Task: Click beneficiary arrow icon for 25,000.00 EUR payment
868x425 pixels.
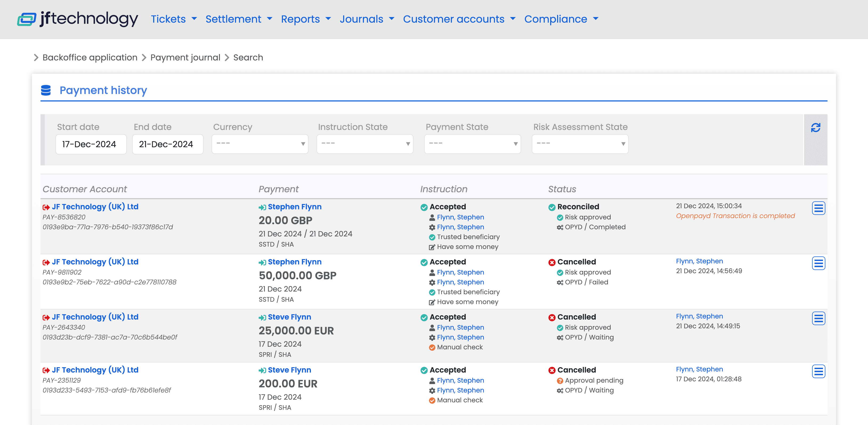Action: [x=262, y=318]
